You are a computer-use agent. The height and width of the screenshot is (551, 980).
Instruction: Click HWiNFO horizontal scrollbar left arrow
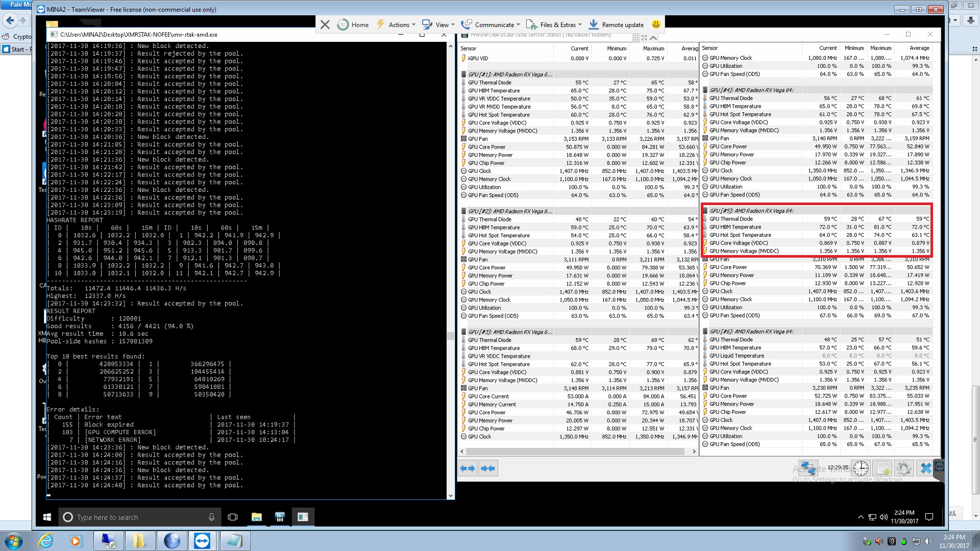(462, 452)
